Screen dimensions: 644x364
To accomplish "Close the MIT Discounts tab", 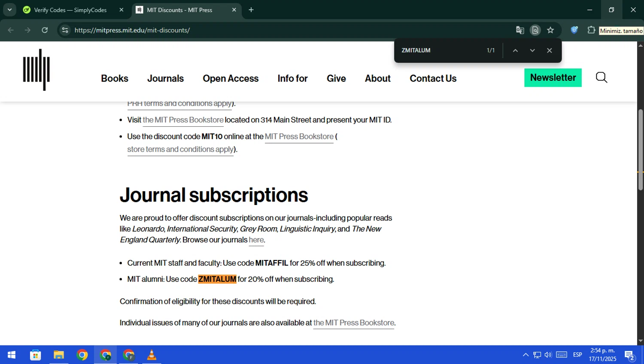I will (x=234, y=10).
